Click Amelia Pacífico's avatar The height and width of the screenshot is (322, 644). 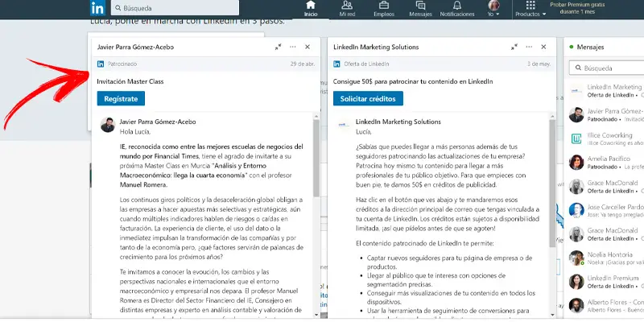click(x=576, y=163)
